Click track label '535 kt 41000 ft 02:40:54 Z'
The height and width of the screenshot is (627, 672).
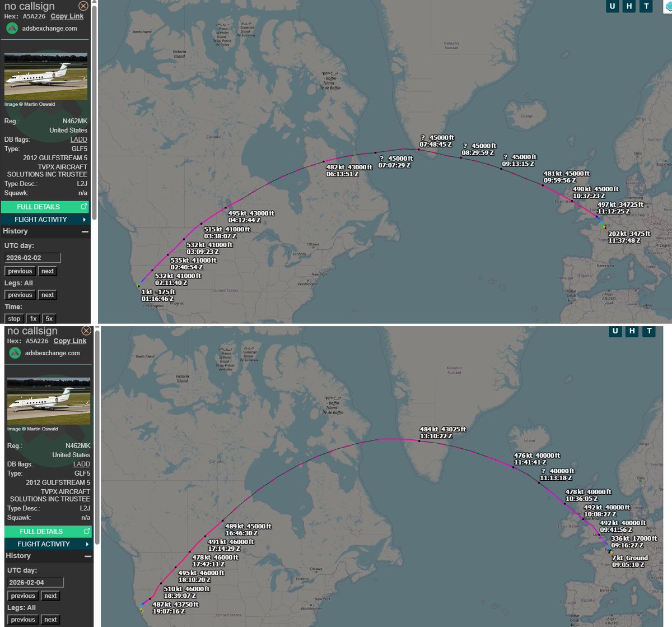[193, 263]
